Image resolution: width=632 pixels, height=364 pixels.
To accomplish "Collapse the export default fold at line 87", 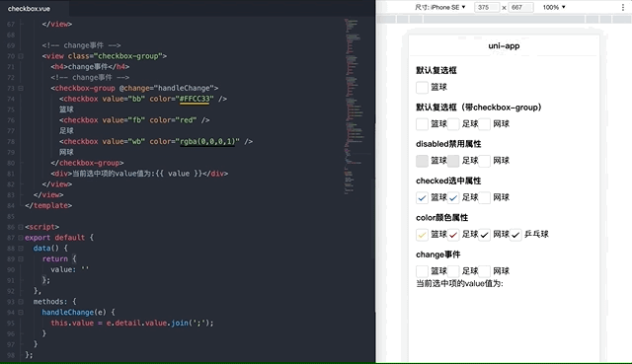I will 21,238.
